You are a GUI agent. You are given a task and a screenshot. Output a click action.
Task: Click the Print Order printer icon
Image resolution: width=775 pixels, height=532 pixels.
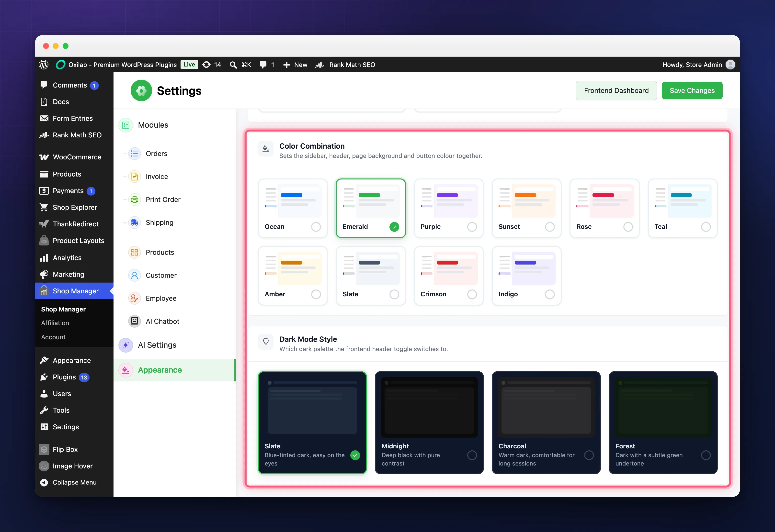[134, 200]
